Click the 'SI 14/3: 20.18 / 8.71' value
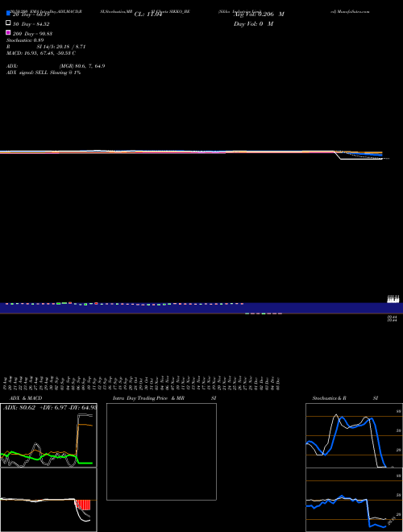 click(61, 47)
